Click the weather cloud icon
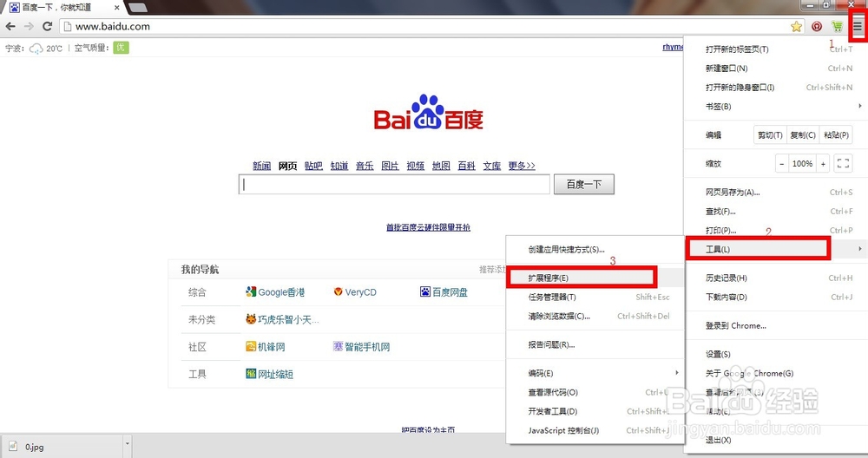This screenshot has width=868, height=458. [36, 49]
